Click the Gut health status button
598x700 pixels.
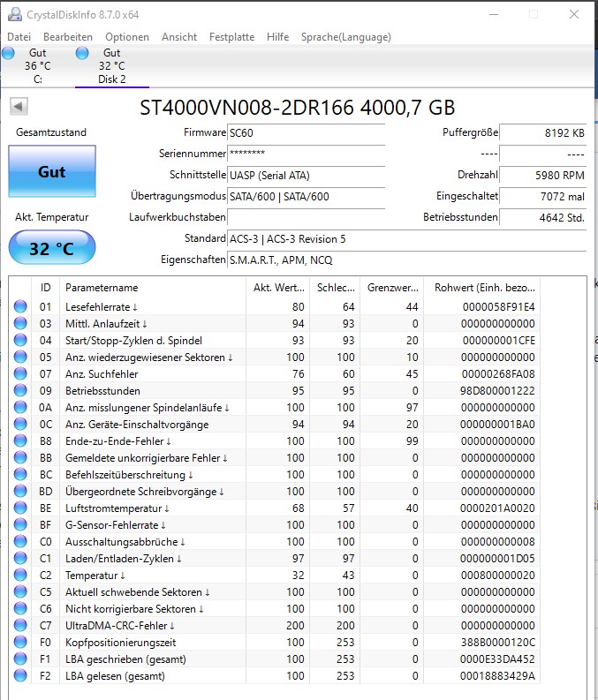pyautogui.click(x=52, y=171)
